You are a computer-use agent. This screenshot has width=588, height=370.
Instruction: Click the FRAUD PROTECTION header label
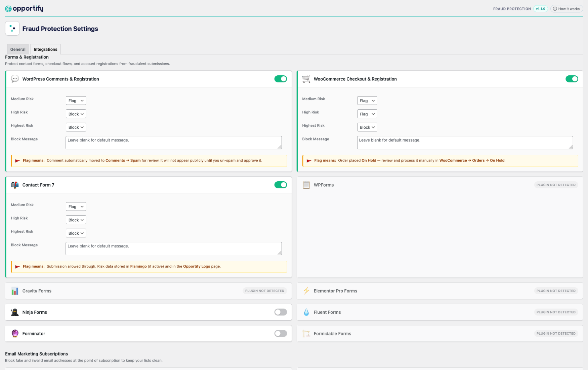(512, 9)
